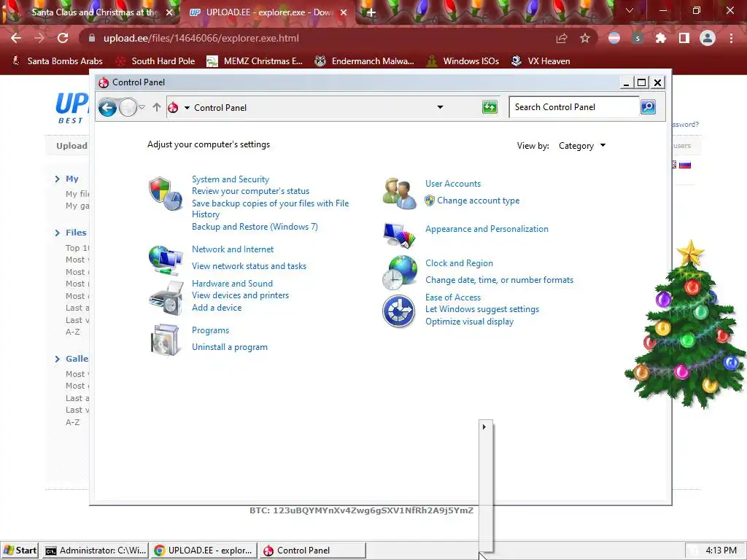Open the View by Category dropdown

[581, 146]
